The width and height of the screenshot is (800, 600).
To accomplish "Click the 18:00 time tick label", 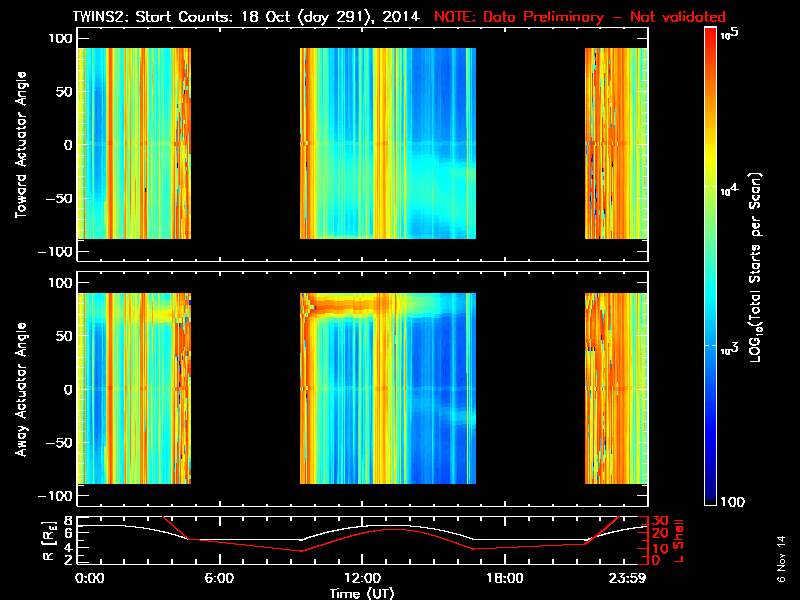I will (x=505, y=579).
